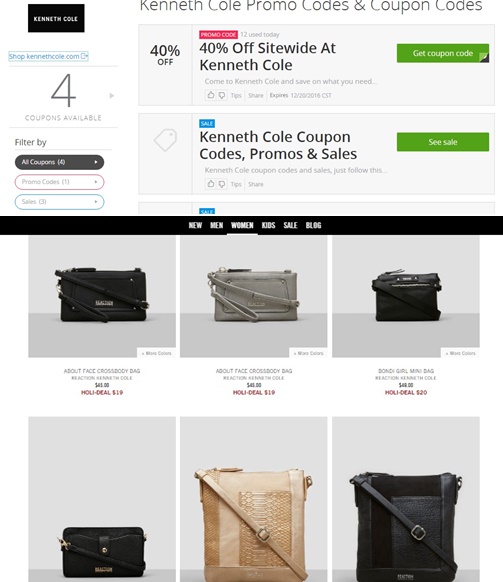This screenshot has width=503, height=582.
Task: Click thumbs down on 40% Off Sitewide coupon
Action: click(222, 95)
